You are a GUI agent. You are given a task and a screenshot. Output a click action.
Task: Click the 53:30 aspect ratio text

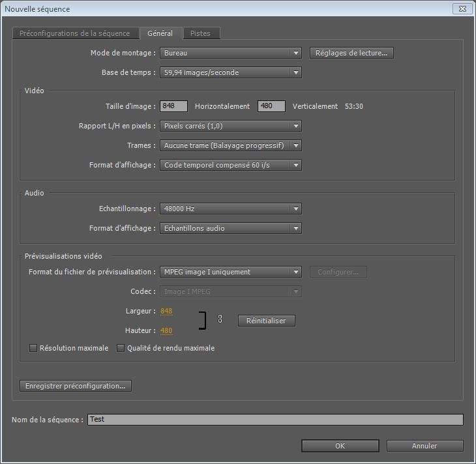[x=353, y=106]
